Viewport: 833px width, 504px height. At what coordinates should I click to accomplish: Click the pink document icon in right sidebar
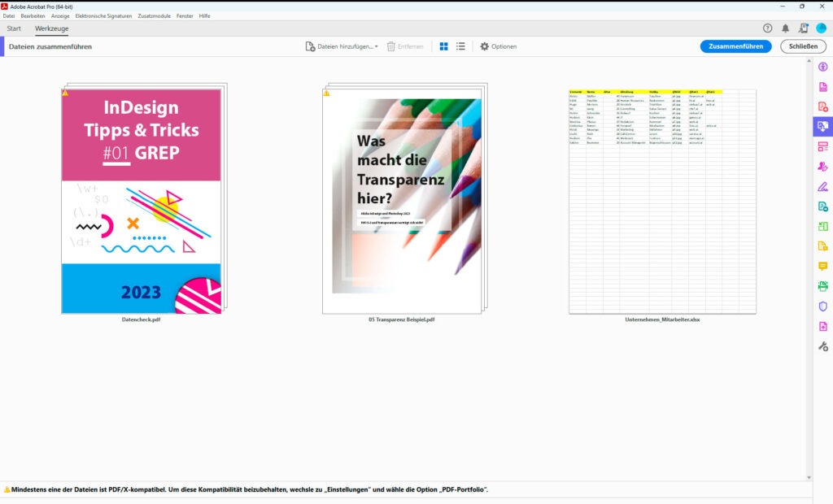point(823,86)
